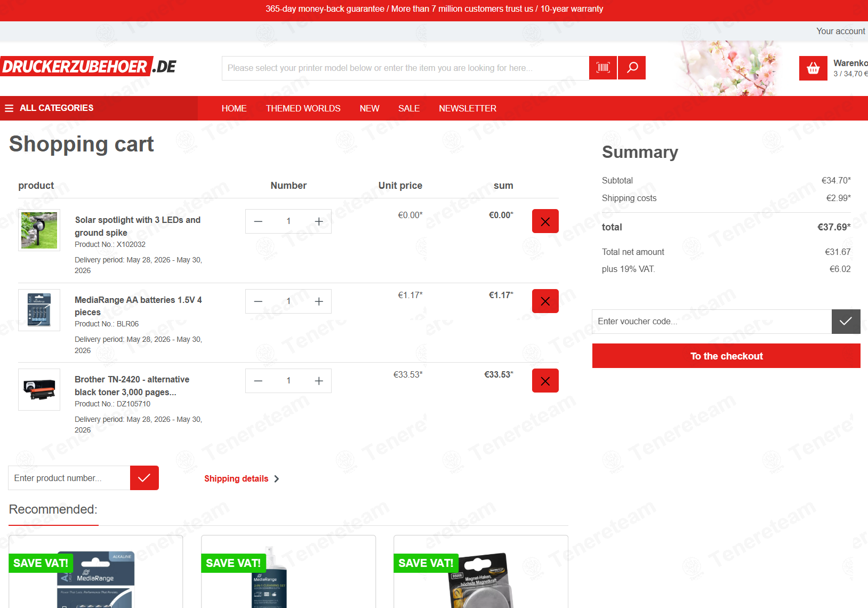Expand Shipping details chevron arrow
This screenshot has width=868, height=608.
click(277, 479)
